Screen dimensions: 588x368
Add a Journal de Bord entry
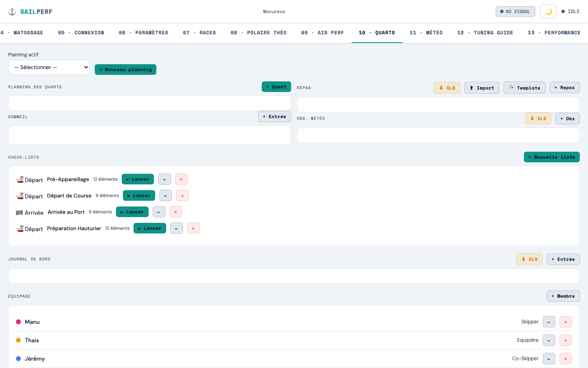(x=563, y=259)
